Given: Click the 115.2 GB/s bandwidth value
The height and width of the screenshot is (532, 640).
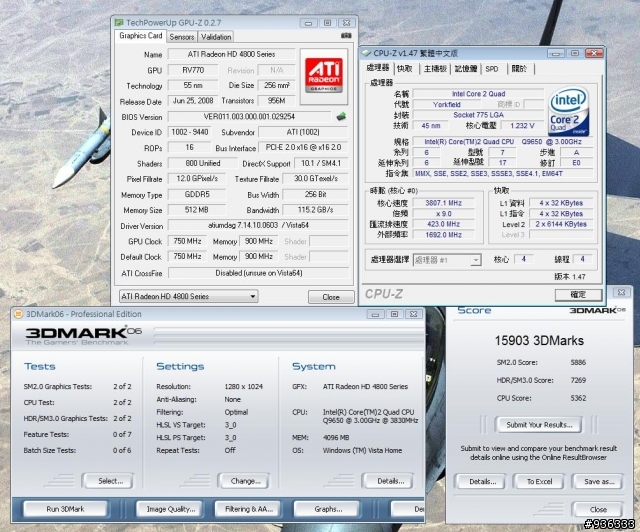Looking at the screenshot, I should [x=315, y=209].
